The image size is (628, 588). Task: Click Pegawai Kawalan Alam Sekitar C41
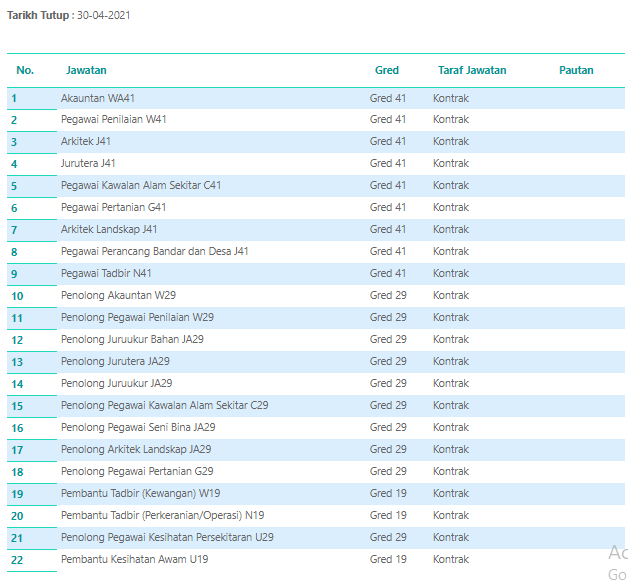click(x=141, y=185)
